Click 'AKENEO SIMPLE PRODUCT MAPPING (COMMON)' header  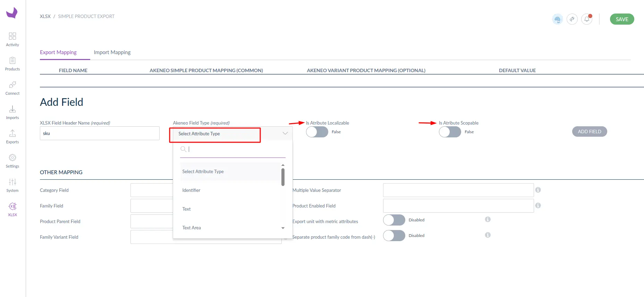pyautogui.click(x=206, y=70)
